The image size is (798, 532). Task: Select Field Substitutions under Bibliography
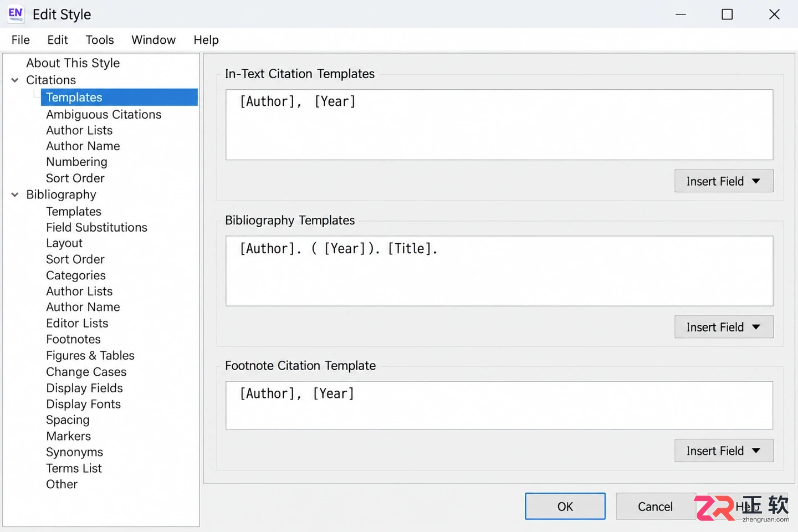pos(96,228)
